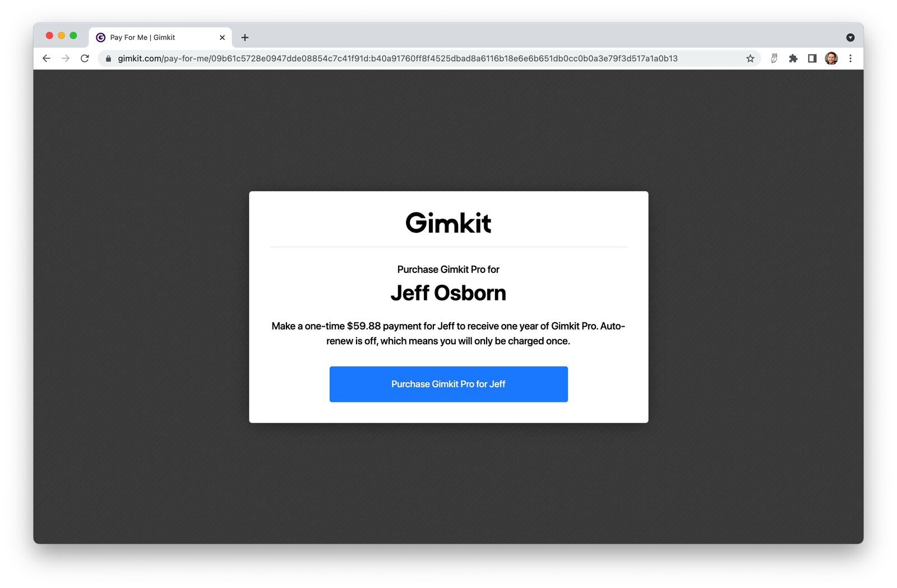This screenshot has width=897, height=588.
Task: Click Purchase Gimkit Pro for Jeff button
Action: [x=449, y=384]
